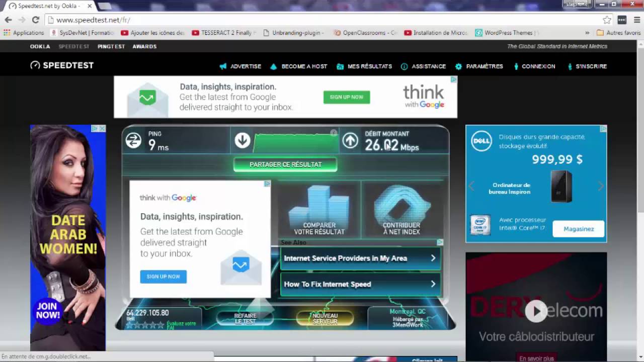
Task: Open WordPress Themes bookmark
Action: (507, 33)
